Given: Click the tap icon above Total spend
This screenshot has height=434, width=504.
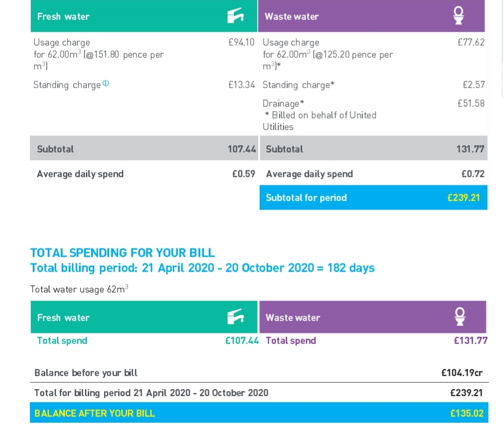Looking at the screenshot, I should (236, 317).
